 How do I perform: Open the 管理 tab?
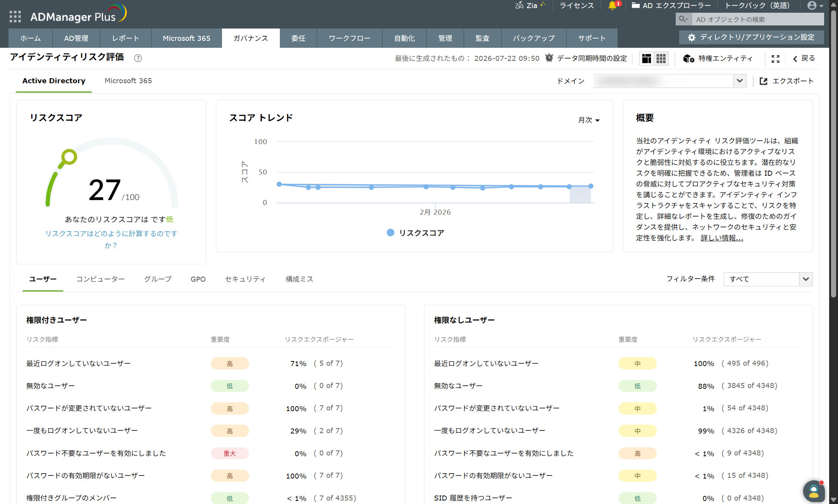point(445,38)
